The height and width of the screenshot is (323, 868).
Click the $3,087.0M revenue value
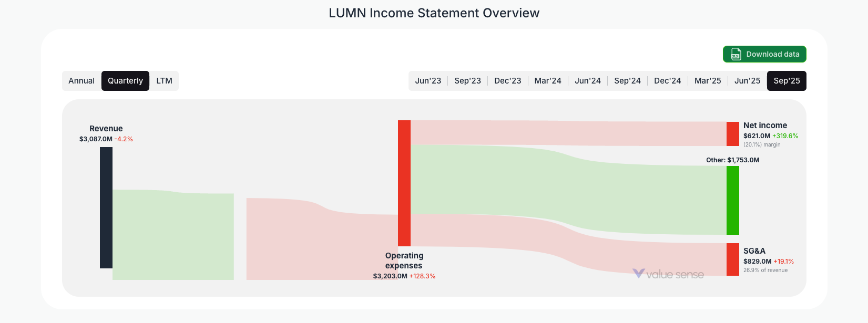click(96, 139)
